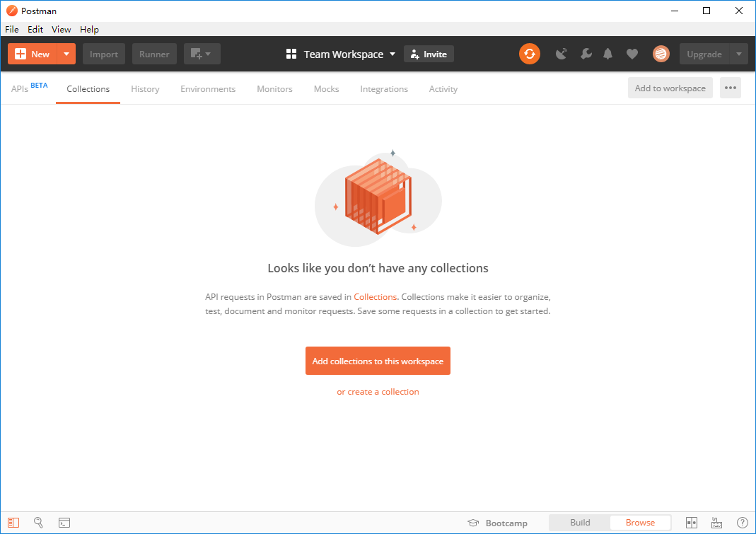Image resolution: width=756 pixels, height=534 pixels.
Task: Open the Environments tab
Action: click(x=208, y=88)
